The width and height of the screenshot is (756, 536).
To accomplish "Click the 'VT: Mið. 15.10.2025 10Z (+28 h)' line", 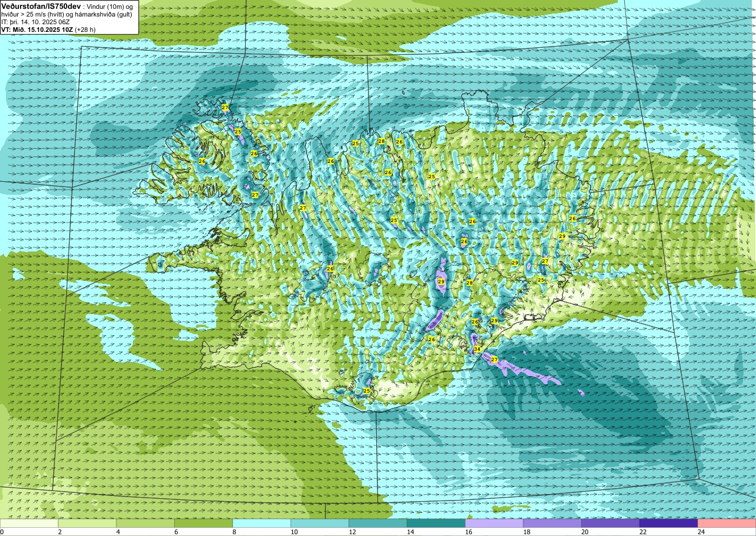I will point(48,29).
